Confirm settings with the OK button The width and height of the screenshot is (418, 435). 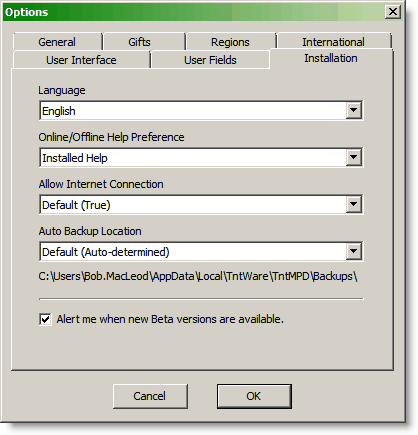pyautogui.click(x=254, y=396)
